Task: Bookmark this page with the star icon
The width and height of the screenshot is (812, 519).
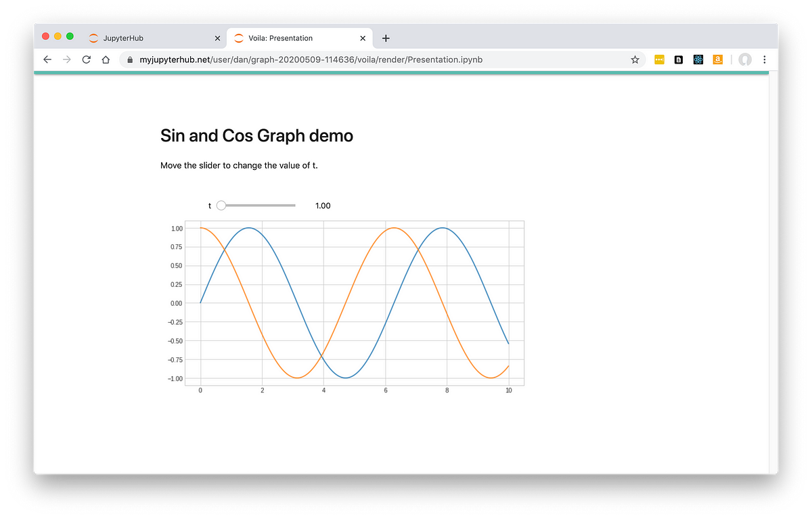Action: 635,60
